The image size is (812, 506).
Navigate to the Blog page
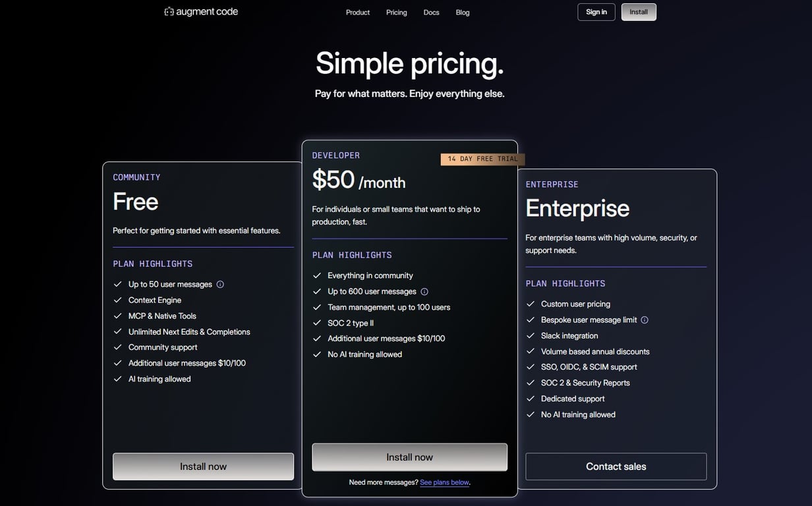click(x=463, y=13)
